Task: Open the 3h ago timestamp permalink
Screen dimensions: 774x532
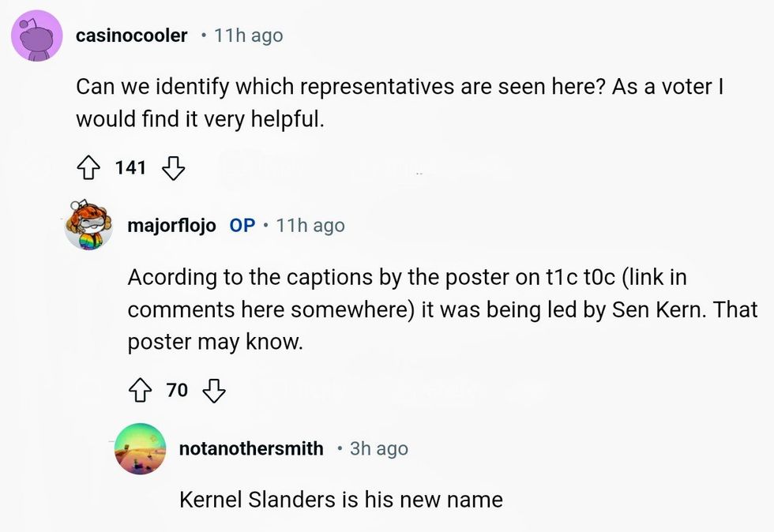Action: (379, 448)
